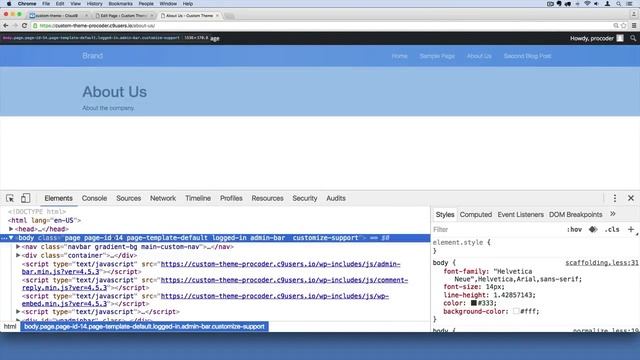Screen dimensions: 640x360
Task: Click the browser forward arrow
Action: click(15, 25)
